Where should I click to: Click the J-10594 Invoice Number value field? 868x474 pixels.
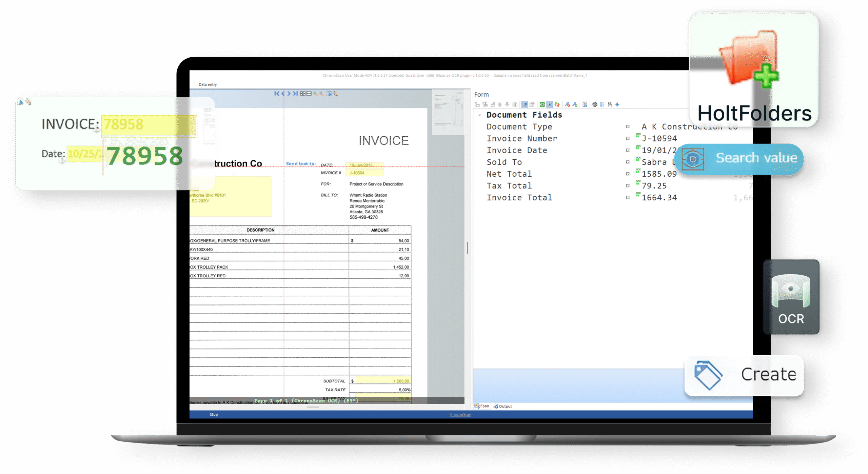tap(659, 139)
